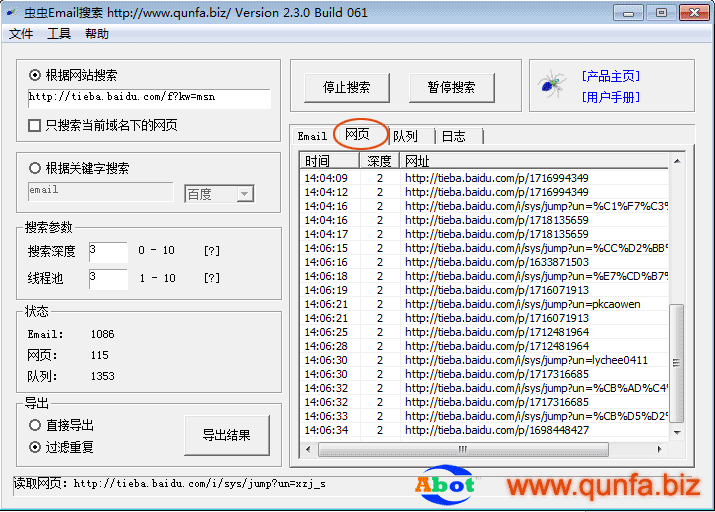
Task: Minimize the 虫虫Email搜索 window
Action: pyautogui.click(x=628, y=13)
